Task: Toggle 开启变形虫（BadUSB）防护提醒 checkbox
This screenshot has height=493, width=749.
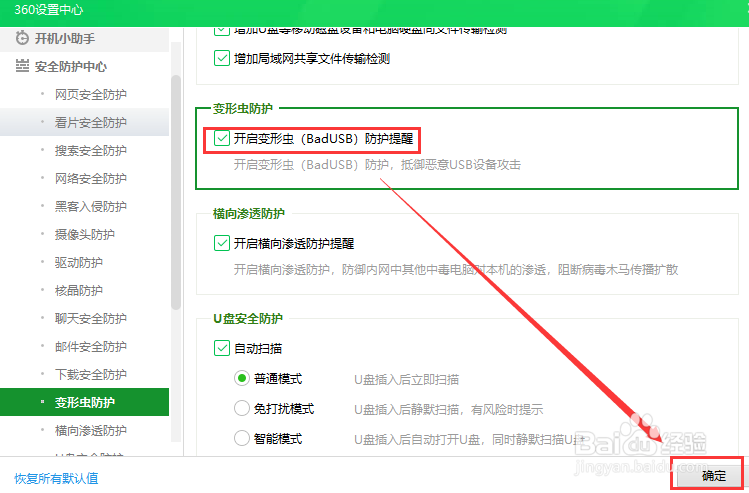Action: (x=222, y=139)
